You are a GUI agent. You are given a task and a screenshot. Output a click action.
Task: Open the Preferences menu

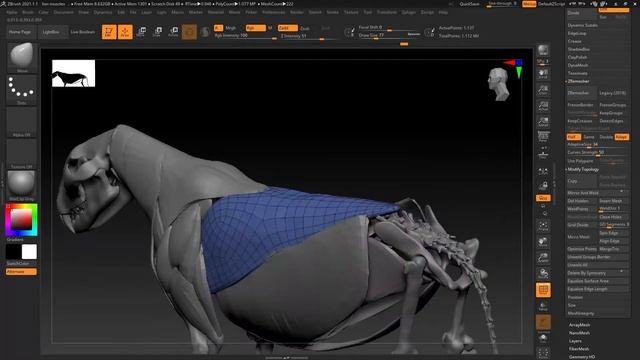273,13
